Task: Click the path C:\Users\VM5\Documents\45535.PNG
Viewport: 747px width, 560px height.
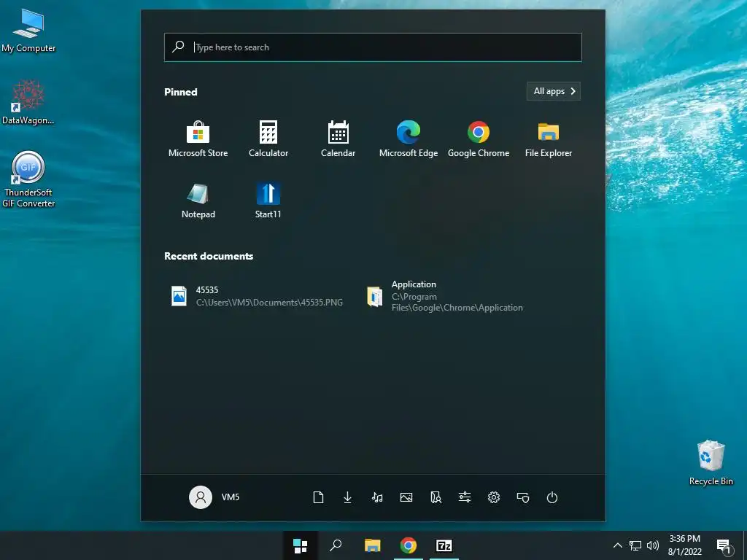Action: click(x=269, y=303)
